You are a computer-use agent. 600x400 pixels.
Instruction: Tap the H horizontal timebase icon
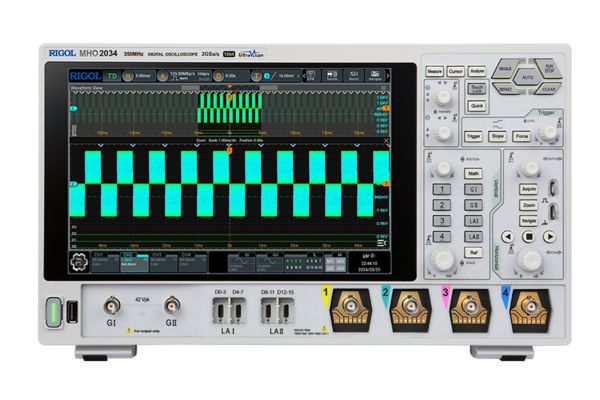pyautogui.click(x=128, y=76)
